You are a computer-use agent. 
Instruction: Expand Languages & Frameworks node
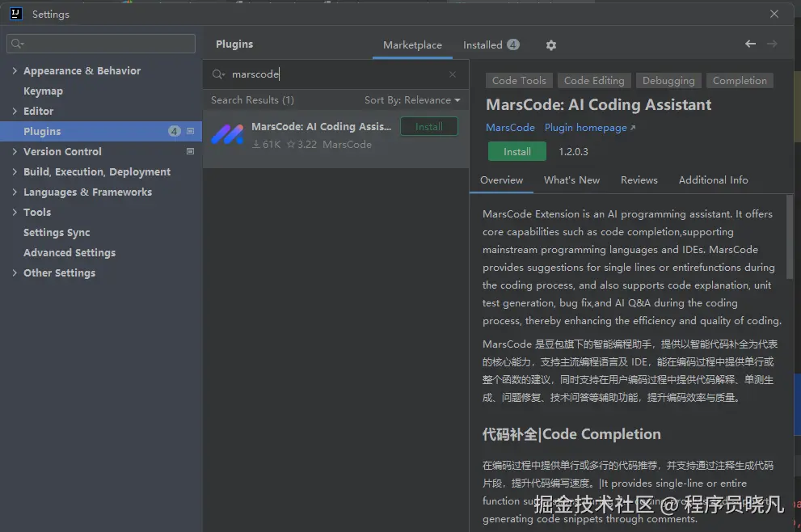[15, 192]
